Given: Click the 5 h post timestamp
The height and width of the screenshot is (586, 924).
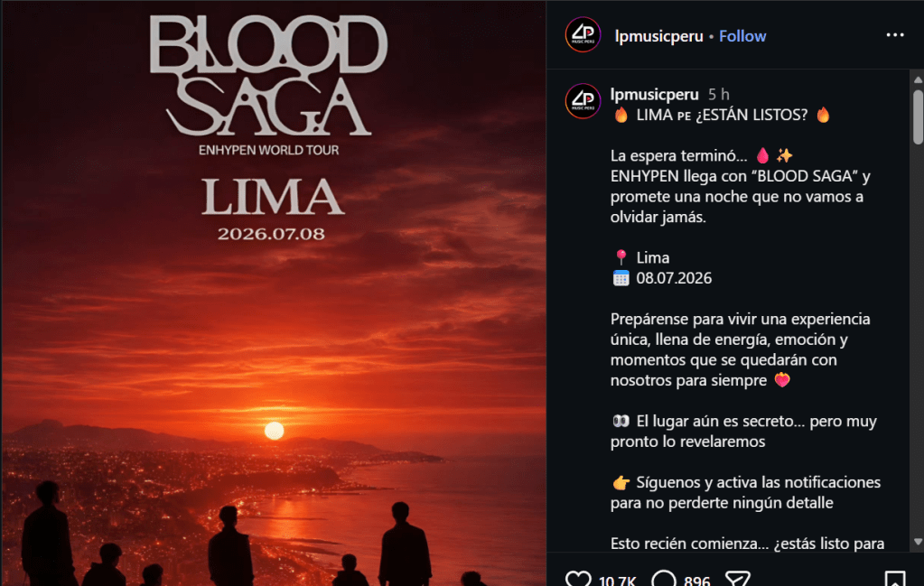Looking at the screenshot, I should pyautogui.click(x=718, y=94).
